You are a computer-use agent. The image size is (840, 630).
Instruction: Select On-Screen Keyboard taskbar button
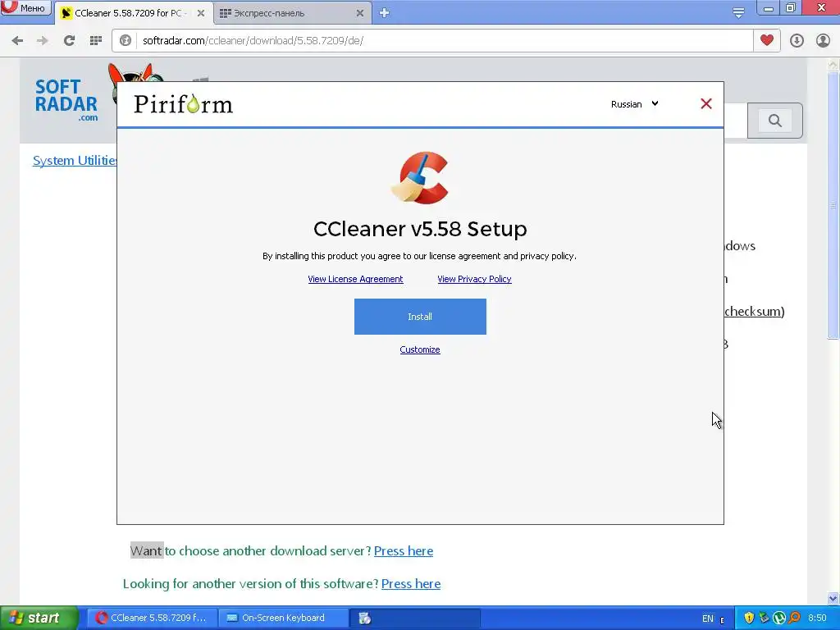(x=283, y=619)
